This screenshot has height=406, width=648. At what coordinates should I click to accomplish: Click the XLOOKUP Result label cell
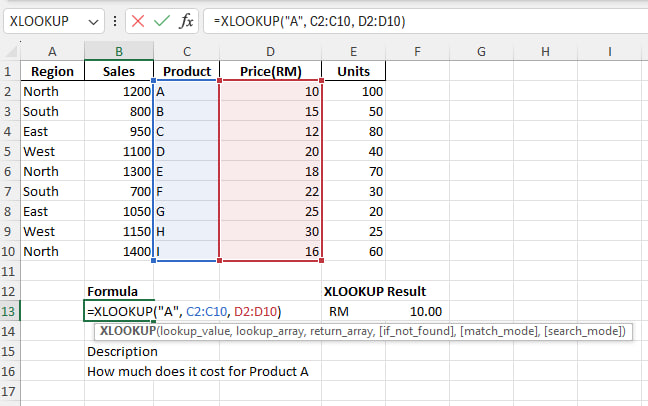374,291
